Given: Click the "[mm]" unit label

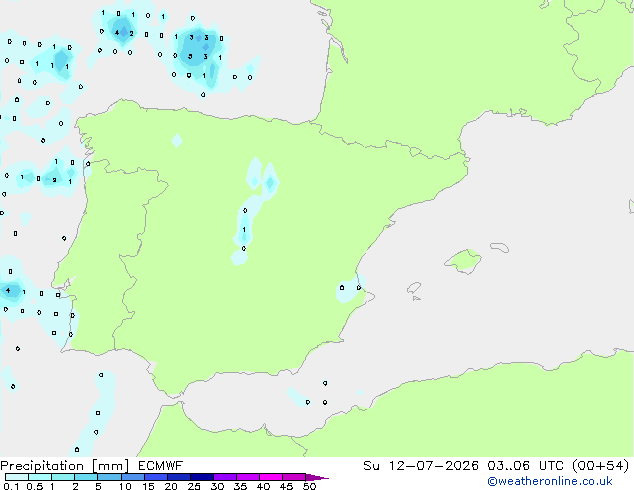Looking at the screenshot, I should pyautogui.click(x=111, y=466).
